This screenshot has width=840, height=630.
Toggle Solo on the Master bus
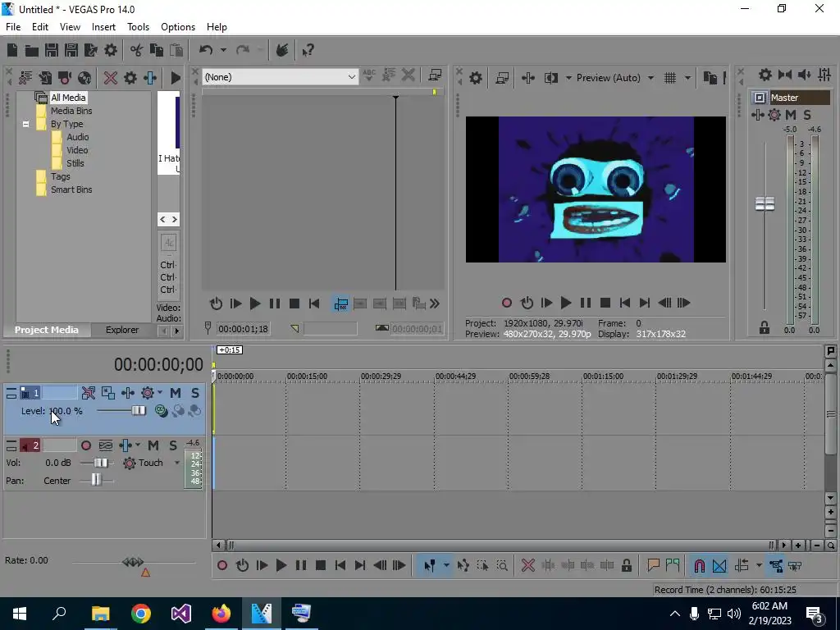coord(807,115)
